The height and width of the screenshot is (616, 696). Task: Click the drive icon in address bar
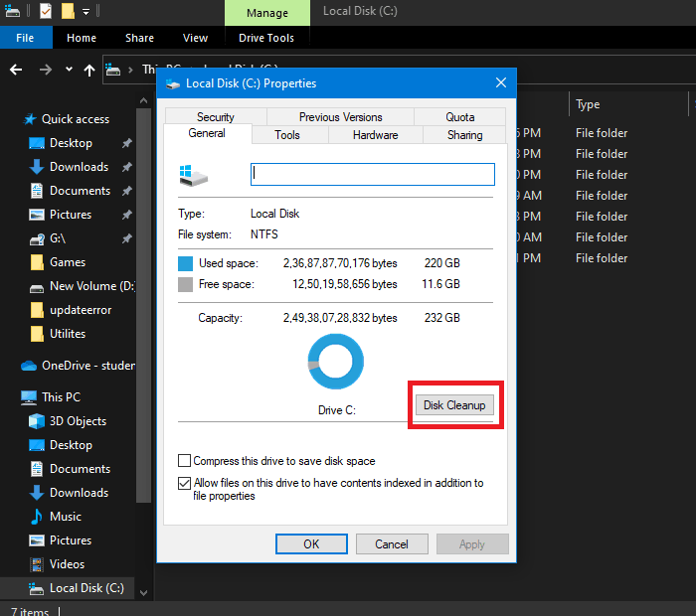[x=112, y=70]
